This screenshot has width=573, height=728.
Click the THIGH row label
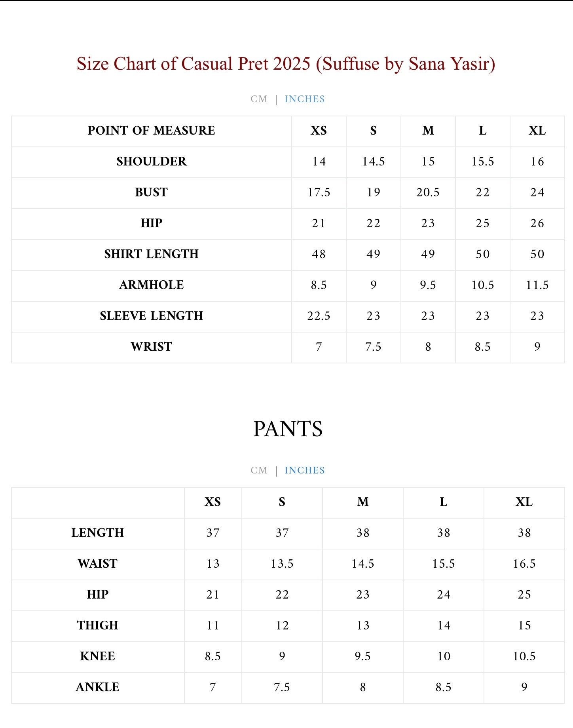coord(97,625)
